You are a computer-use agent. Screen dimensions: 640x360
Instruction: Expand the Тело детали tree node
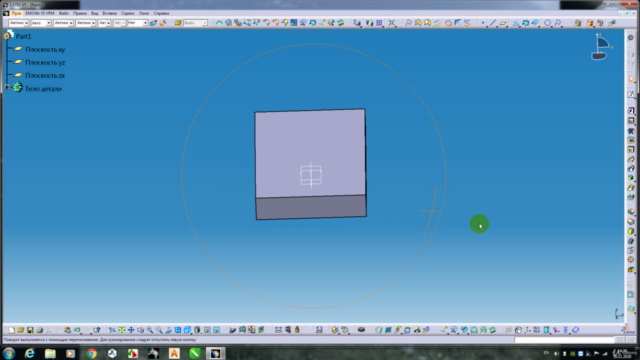pos(7,87)
